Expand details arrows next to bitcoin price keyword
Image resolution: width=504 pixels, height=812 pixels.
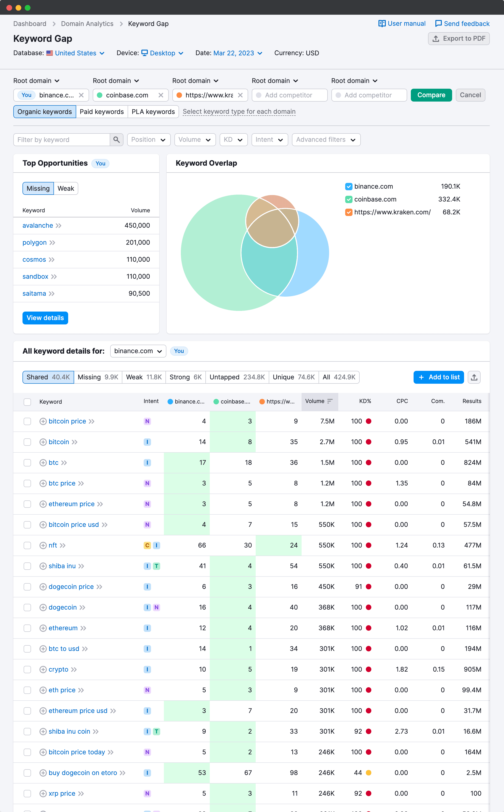[91, 421]
